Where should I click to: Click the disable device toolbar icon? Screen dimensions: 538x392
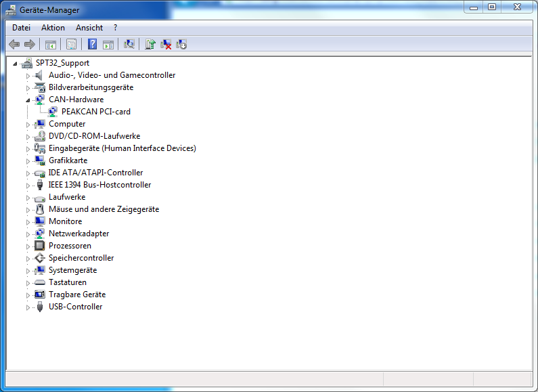[181, 45]
